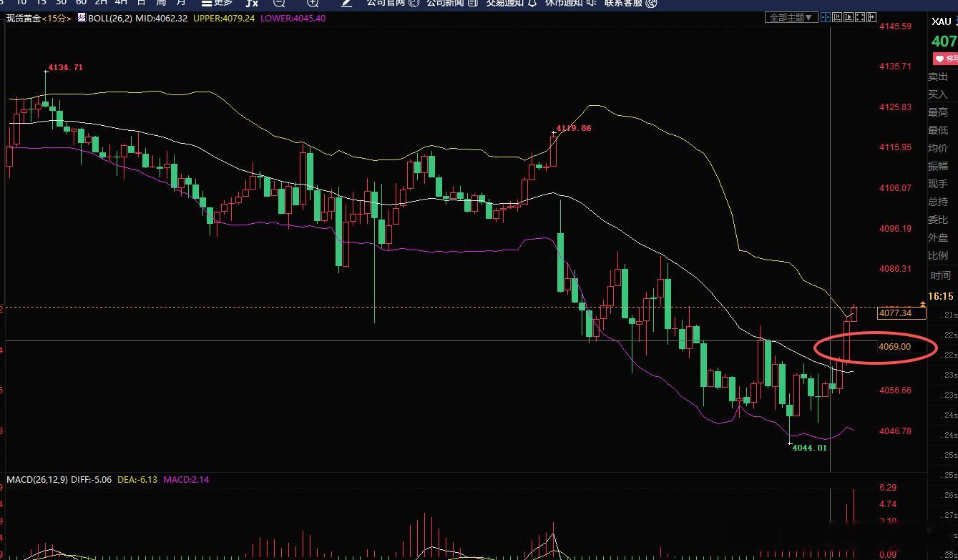Select the 月 monthly timeframe

pos(181,2)
